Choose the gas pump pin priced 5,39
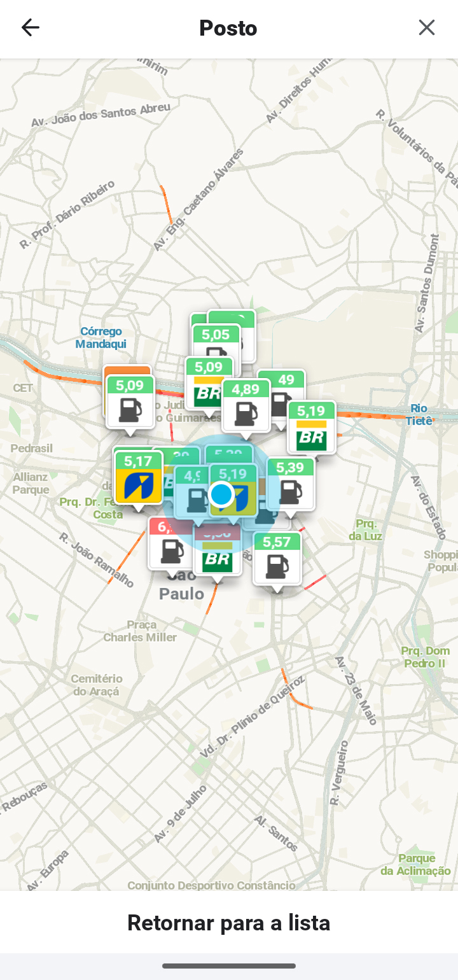Screen dimensions: 458x980 (x=291, y=485)
